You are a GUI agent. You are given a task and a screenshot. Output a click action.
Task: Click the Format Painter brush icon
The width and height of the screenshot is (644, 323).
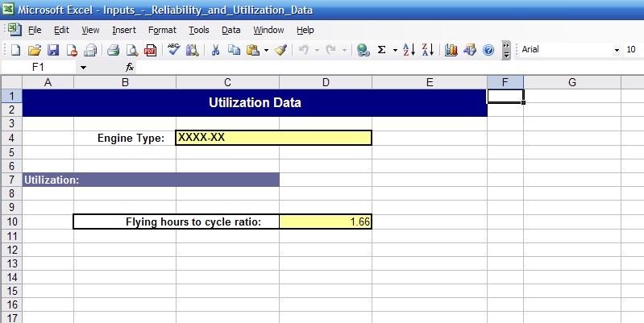click(x=280, y=50)
